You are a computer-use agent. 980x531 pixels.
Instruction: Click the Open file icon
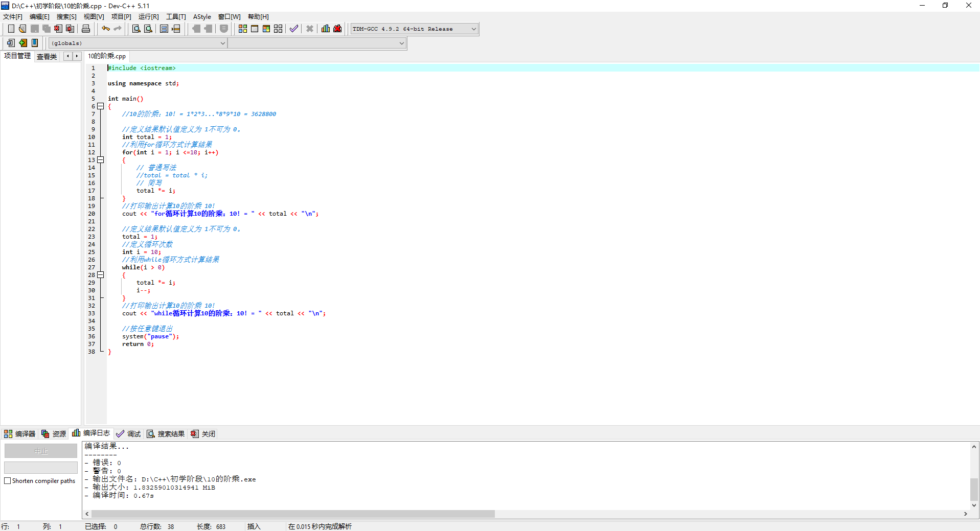coord(22,29)
